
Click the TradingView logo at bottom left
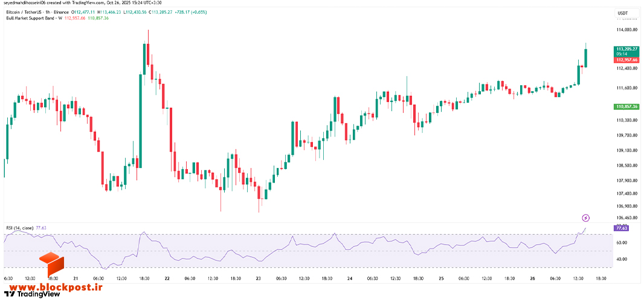coord(31,294)
